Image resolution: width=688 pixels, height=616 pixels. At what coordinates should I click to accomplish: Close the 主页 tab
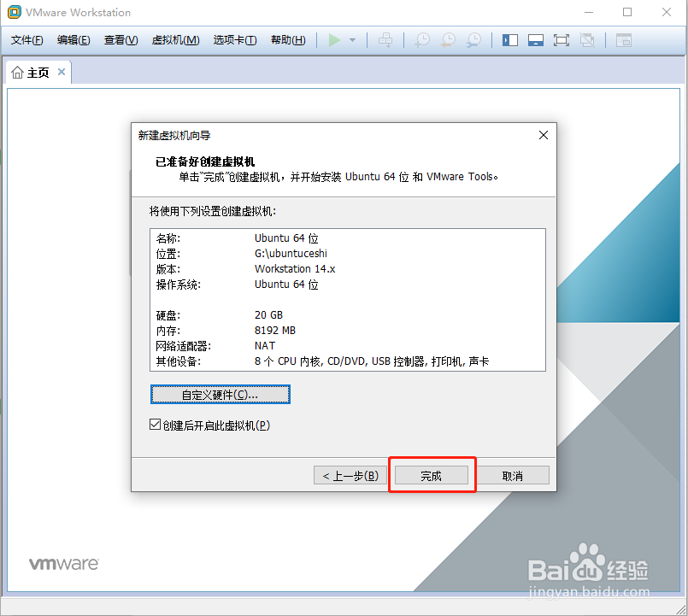(x=62, y=72)
